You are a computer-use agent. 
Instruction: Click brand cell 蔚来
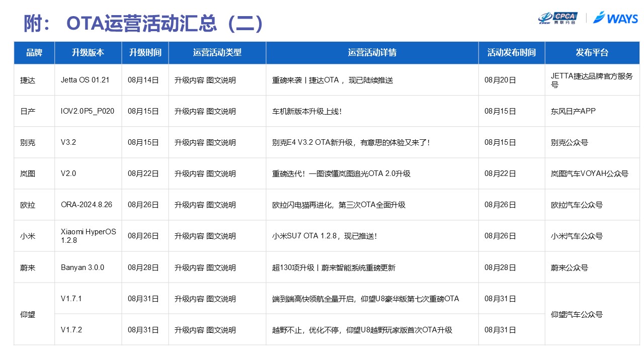(x=28, y=267)
